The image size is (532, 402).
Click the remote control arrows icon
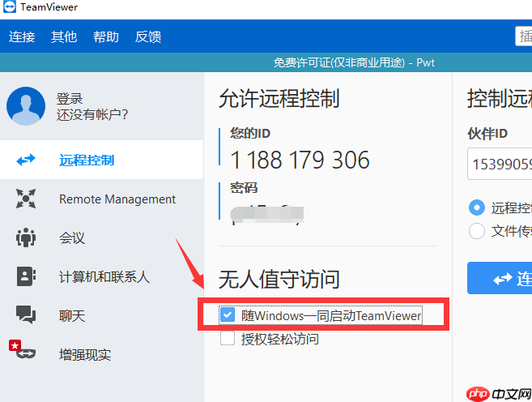(26, 160)
